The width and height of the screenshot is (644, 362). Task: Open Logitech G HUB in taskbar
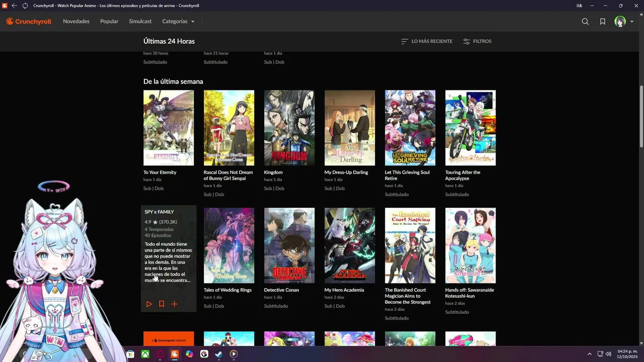pos(204,354)
